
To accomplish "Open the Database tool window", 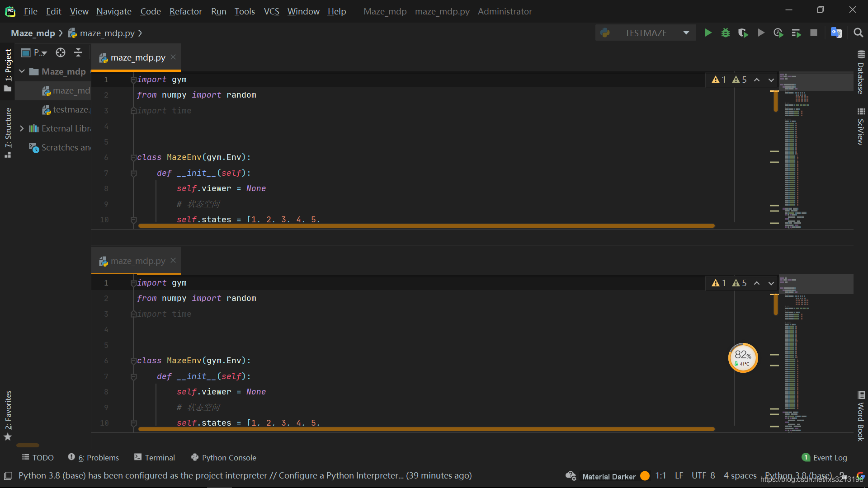I will coord(861,72).
